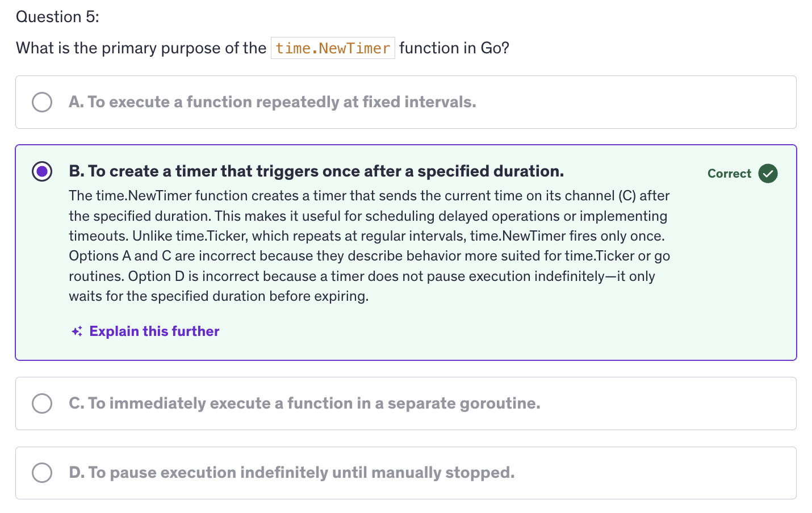Click the time.NewTimer inline code token
The height and width of the screenshot is (513, 812).
pyautogui.click(x=333, y=48)
